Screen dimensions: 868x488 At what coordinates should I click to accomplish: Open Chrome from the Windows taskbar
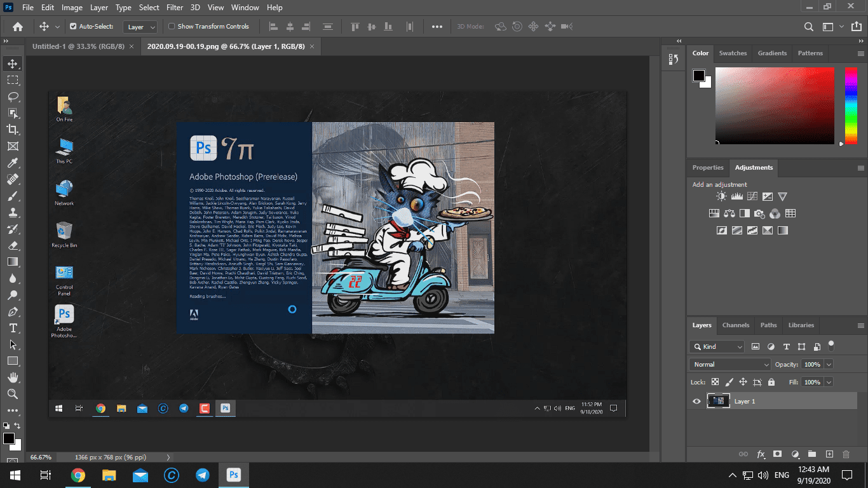[x=78, y=475]
